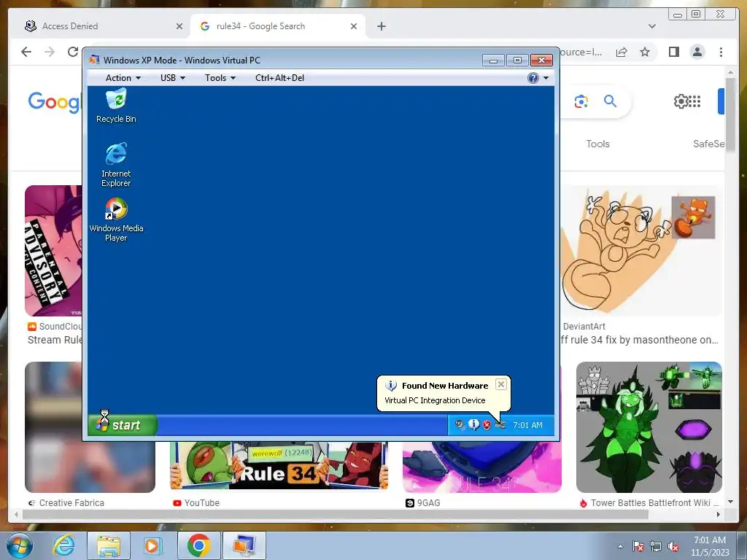Open Windows Media Player taskbar icon
The width and height of the screenshot is (747, 560).
(x=152, y=545)
